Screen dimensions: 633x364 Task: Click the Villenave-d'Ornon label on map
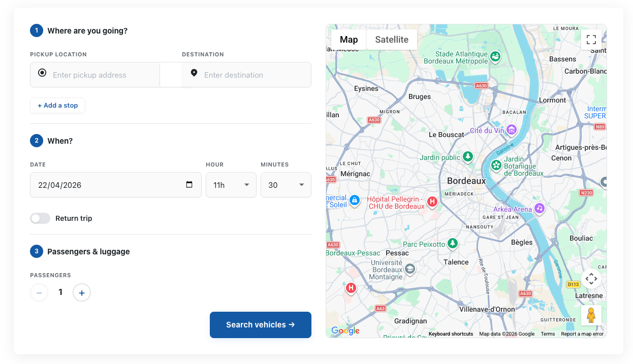pos(487,309)
